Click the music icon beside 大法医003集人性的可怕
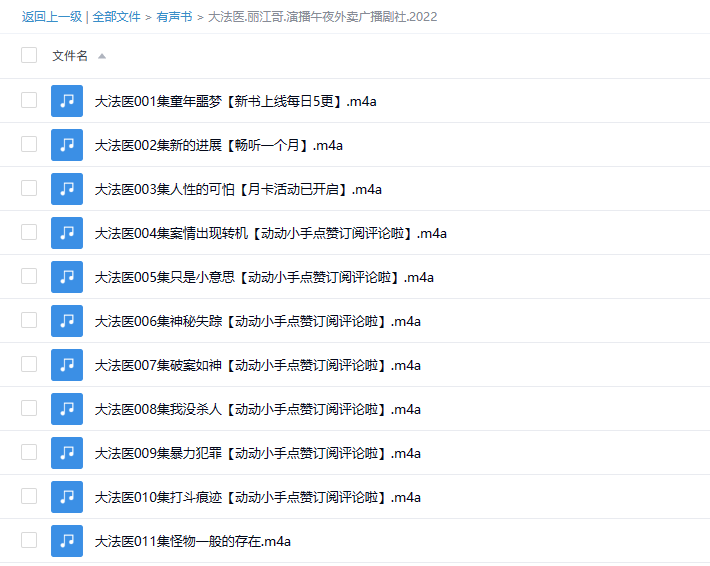 click(67, 189)
